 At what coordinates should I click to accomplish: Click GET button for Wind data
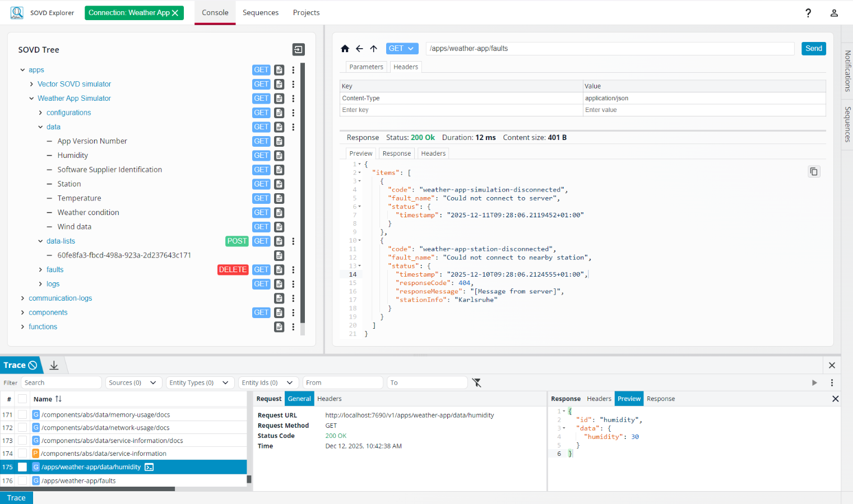[x=261, y=227]
